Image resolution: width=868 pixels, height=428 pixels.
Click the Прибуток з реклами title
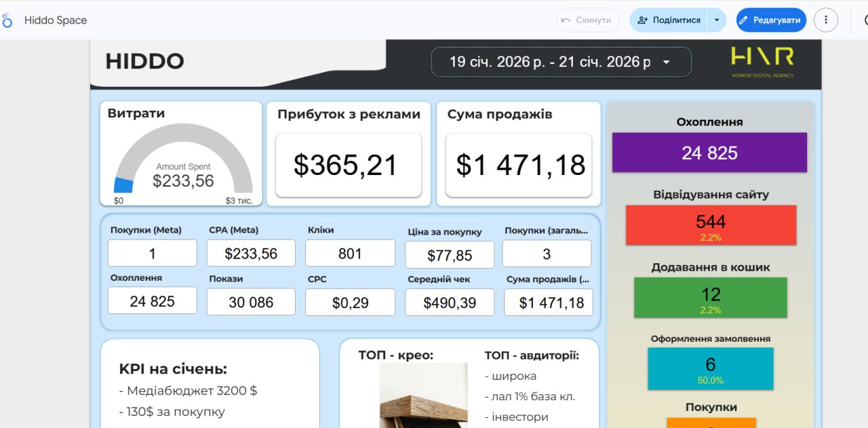[349, 114]
